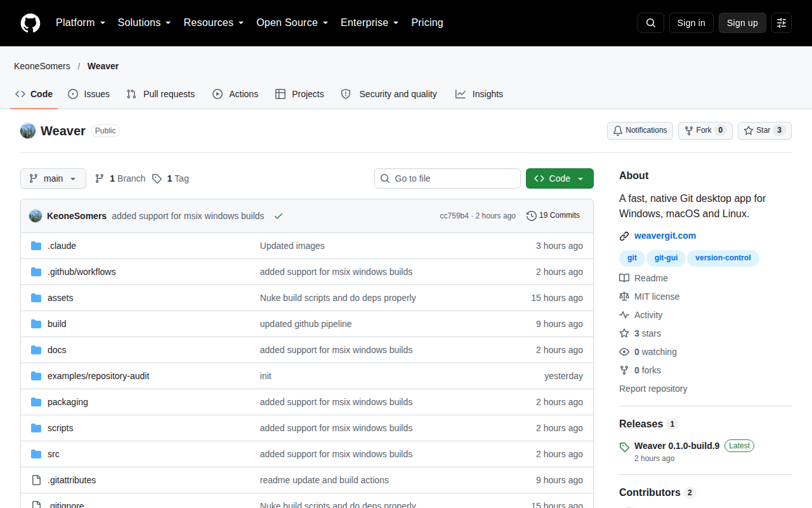Click the Sign up button
The height and width of the screenshot is (508, 812).
742,23
